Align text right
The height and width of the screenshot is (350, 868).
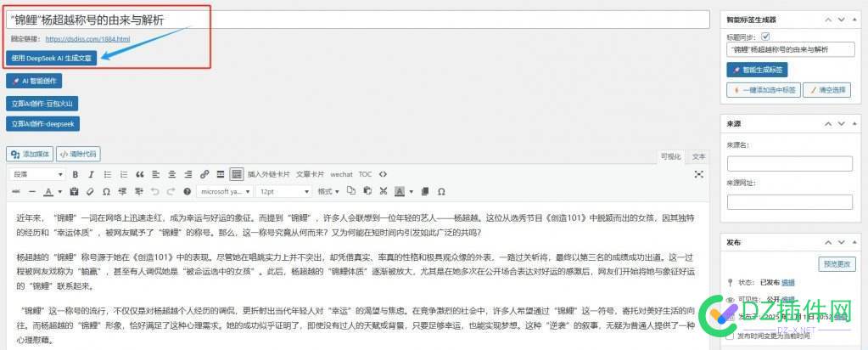[x=188, y=174]
